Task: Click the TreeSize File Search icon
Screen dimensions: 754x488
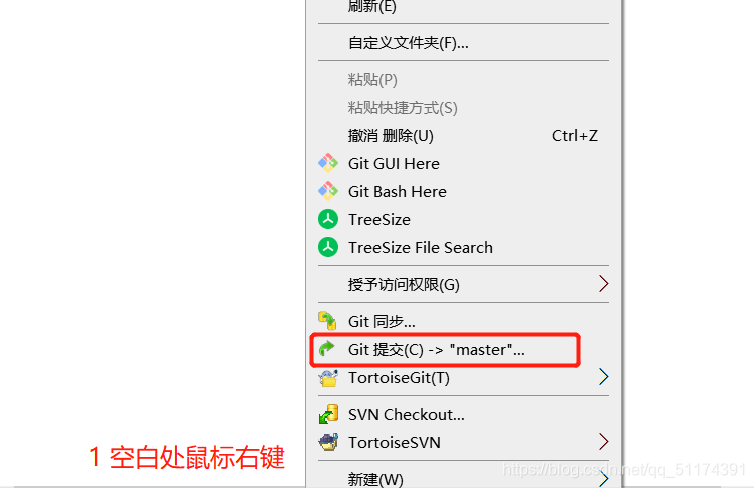Action: [328, 247]
